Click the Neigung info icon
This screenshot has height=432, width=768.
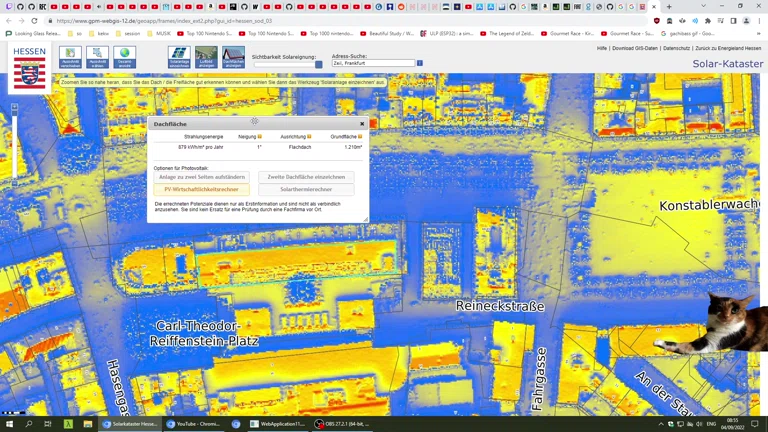click(260, 137)
